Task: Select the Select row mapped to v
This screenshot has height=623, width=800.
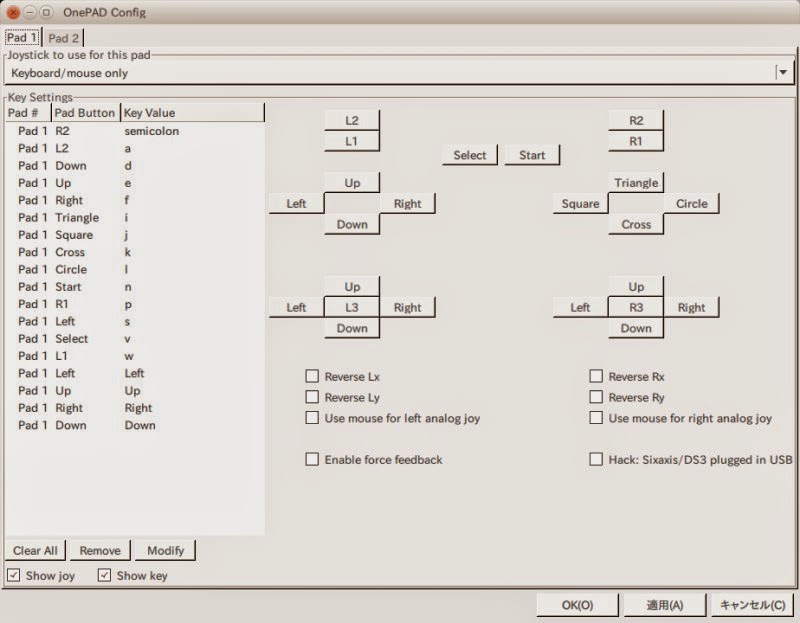Action: click(x=135, y=339)
